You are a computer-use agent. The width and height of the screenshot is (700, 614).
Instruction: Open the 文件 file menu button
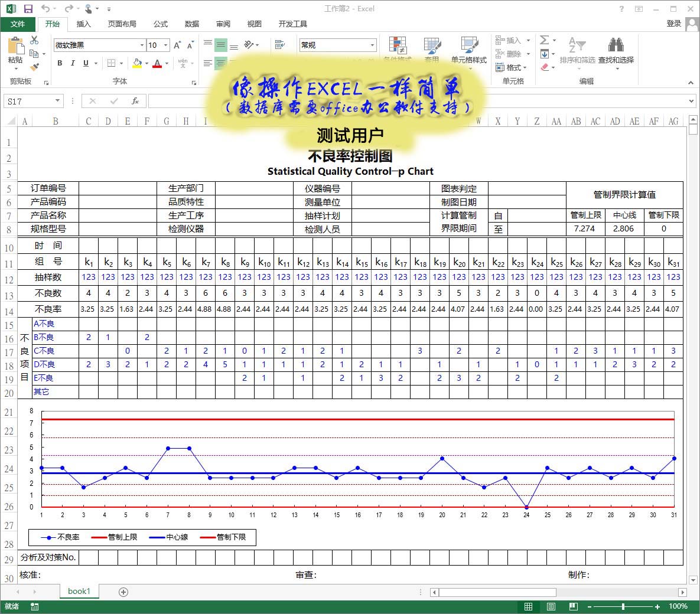tap(18, 24)
